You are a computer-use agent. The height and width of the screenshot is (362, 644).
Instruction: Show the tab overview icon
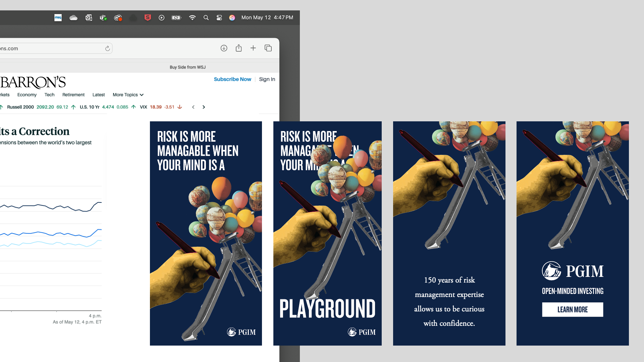(x=268, y=48)
